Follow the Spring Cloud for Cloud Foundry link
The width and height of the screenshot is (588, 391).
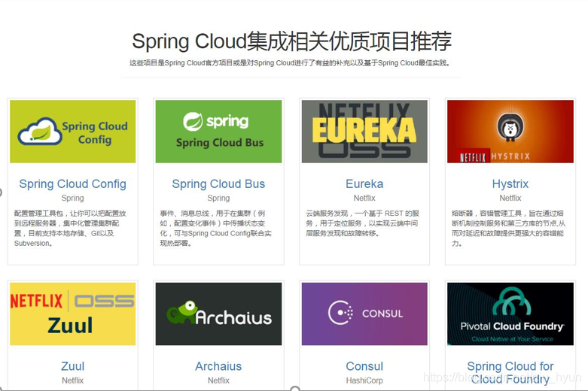coord(510,373)
